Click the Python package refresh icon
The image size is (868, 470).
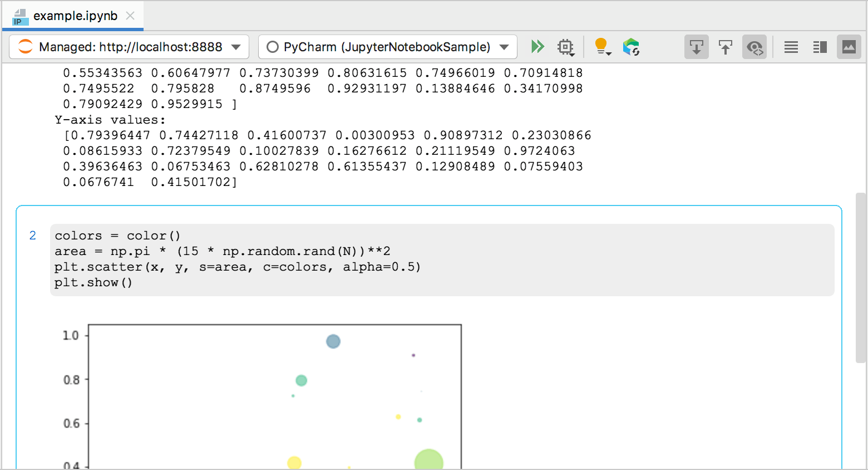click(x=631, y=47)
